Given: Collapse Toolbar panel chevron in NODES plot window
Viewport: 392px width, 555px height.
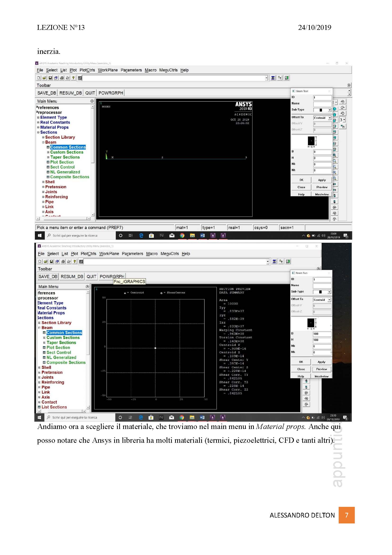Looking at the screenshot, I should click(x=349, y=85).
